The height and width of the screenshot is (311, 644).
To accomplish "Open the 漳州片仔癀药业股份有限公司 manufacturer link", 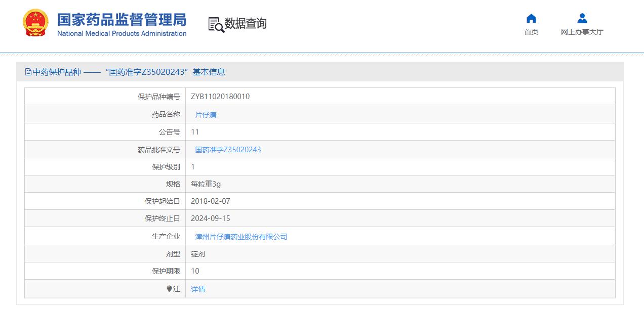I will click(x=240, y=236).
